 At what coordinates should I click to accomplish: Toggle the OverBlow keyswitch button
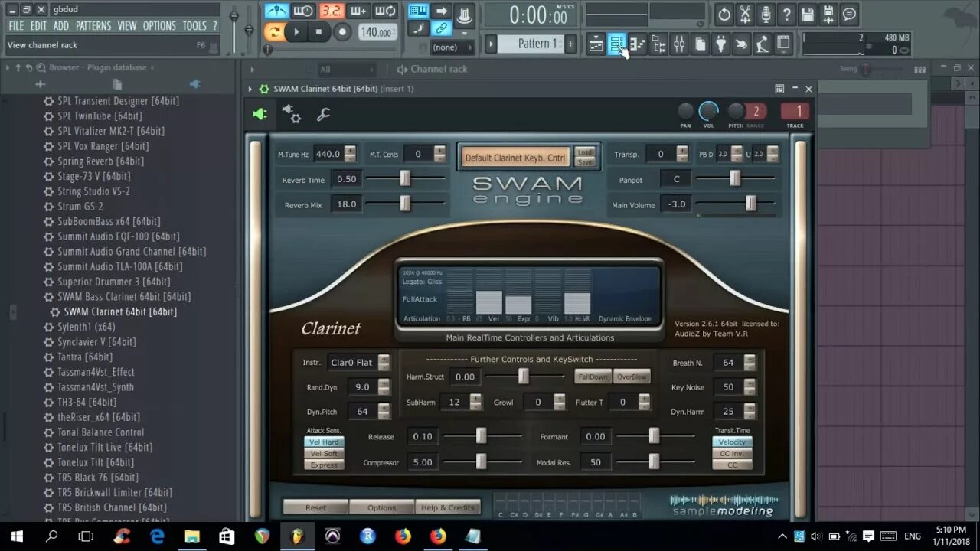coord(632,377)
